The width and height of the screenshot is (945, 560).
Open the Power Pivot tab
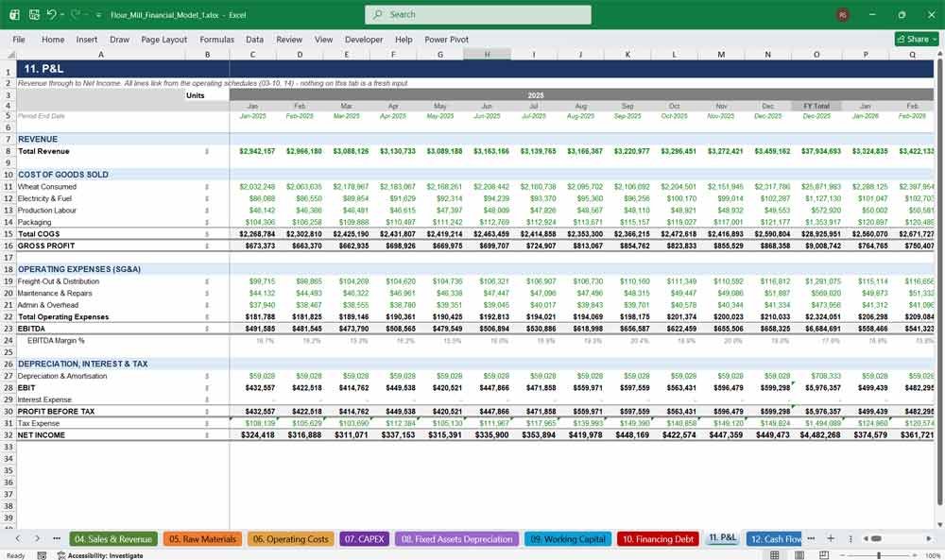click(x=447, y=39)
